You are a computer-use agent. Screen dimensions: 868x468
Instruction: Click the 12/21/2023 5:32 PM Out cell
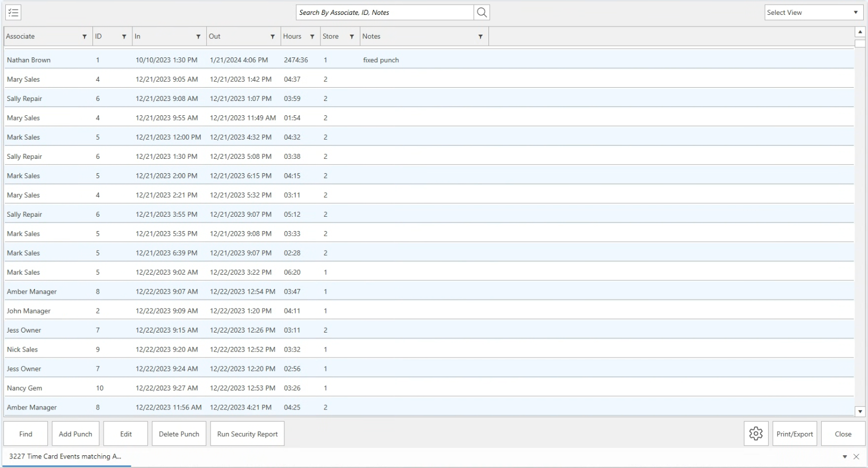[x=241, y=195]
